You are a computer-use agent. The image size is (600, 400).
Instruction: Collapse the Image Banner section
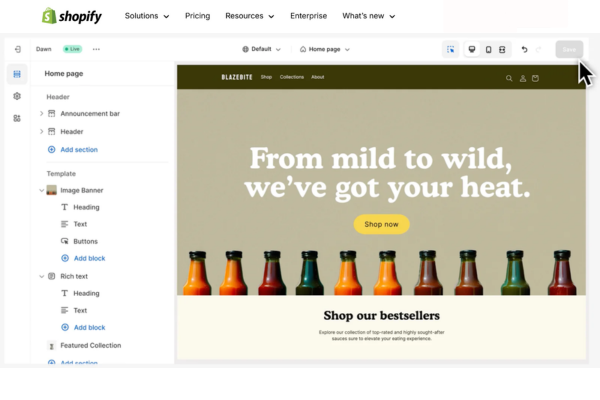click(41, 190)
